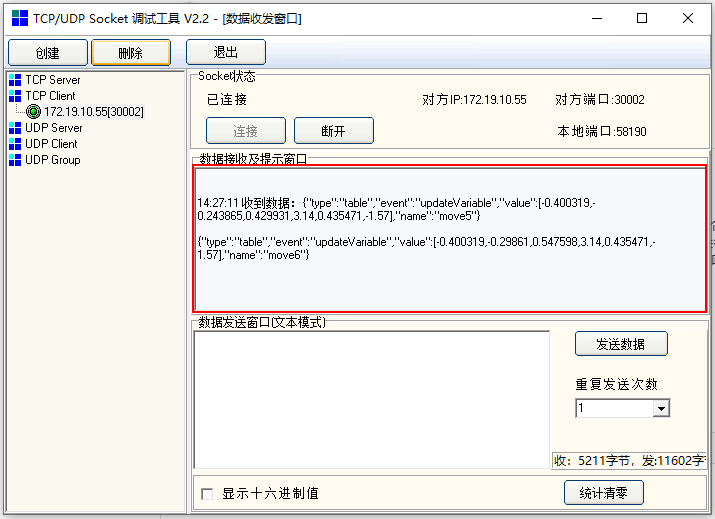Select TCP Client in the tree

pyautogui.click(x=50, y=96)
